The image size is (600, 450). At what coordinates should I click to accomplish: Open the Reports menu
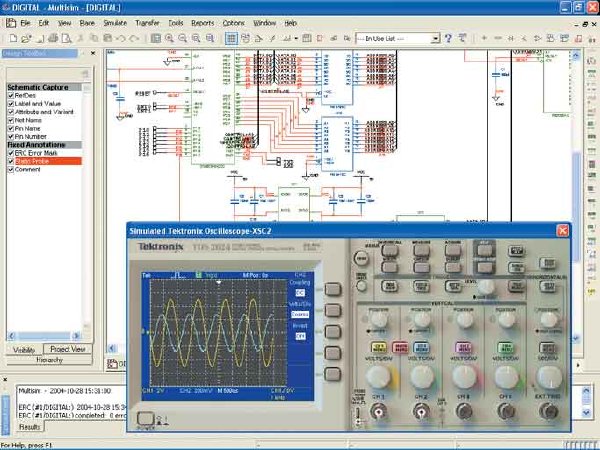pyautogui.click(x=203, y=23)
